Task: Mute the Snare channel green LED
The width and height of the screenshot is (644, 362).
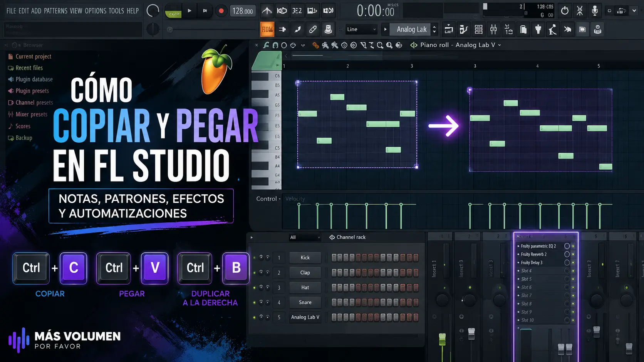Action: point(254,303)
